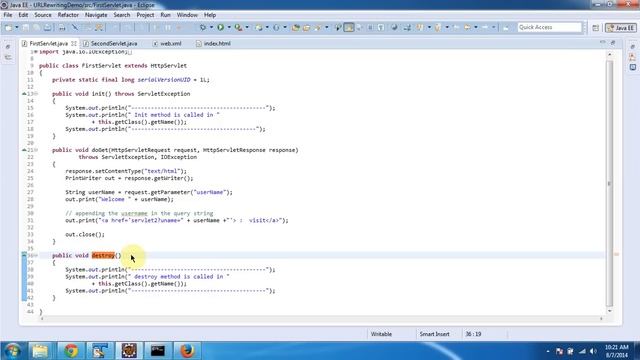Collapse the destroy() method fold marker
Viewport: 640px width, 360px height.
click(36, 256)
